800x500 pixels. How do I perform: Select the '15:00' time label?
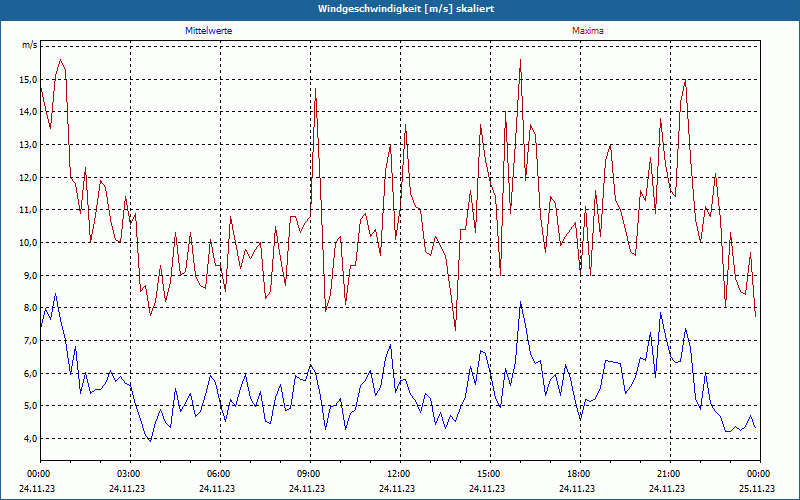(490, 474)
